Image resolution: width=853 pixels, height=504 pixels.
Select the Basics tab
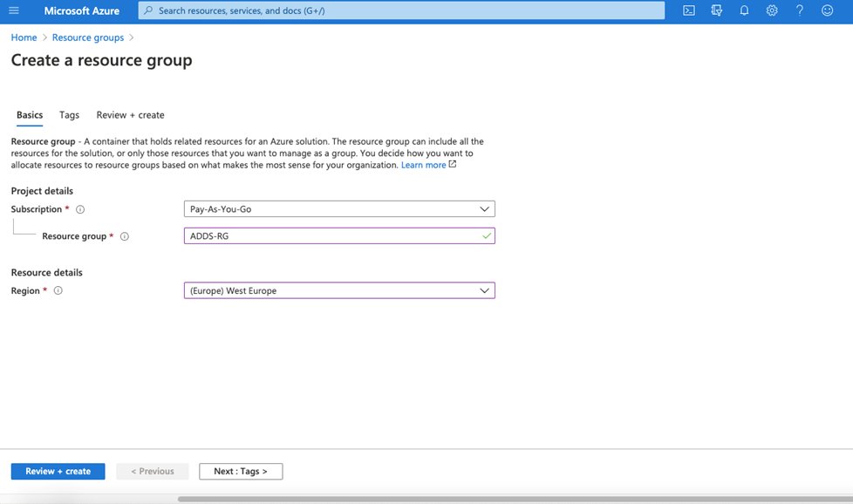pos(30,115)
